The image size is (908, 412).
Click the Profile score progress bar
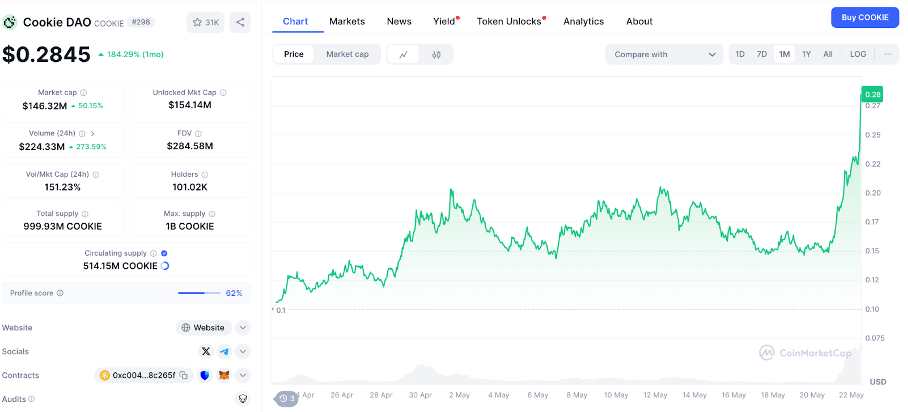[198, 293]
